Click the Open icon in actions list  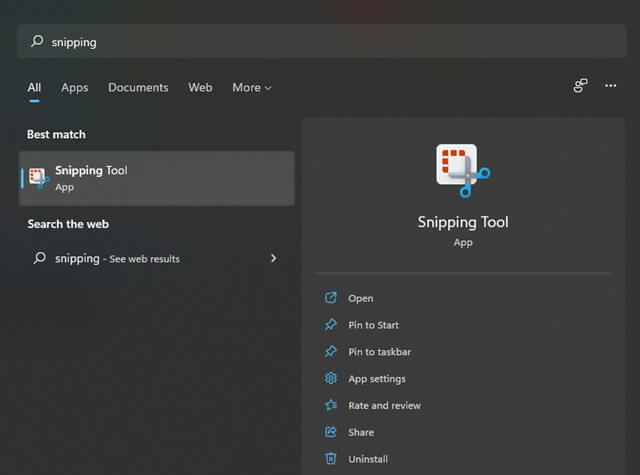[331, 298]
